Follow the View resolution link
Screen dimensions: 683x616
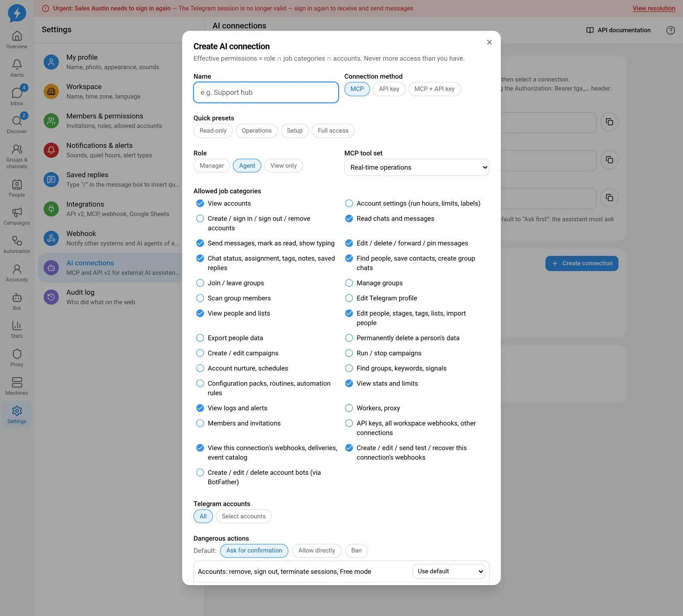[654, 8]
